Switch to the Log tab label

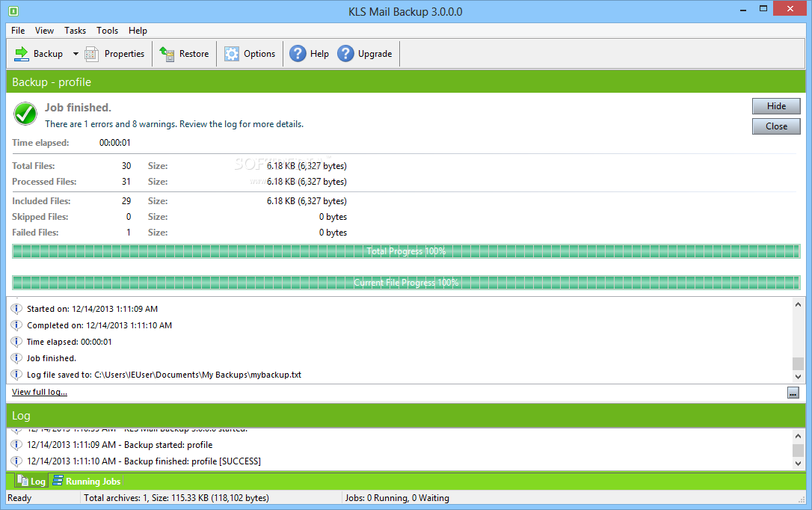[38, 481]
